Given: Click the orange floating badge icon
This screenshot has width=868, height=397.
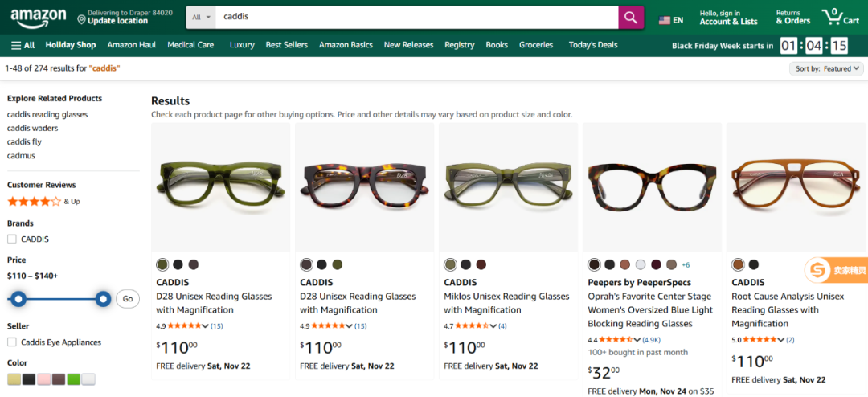Looking at the screenshot, I should pyautogui.click(x=817, y=271).
